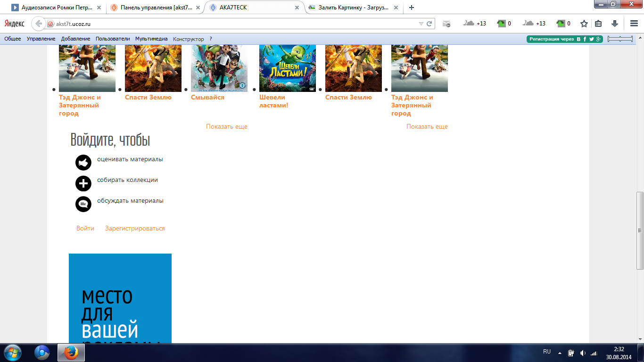Open the volume speaker tray icon
This screenshot has width=644, height=362.
pyautogui.click(x=583, y=353)
